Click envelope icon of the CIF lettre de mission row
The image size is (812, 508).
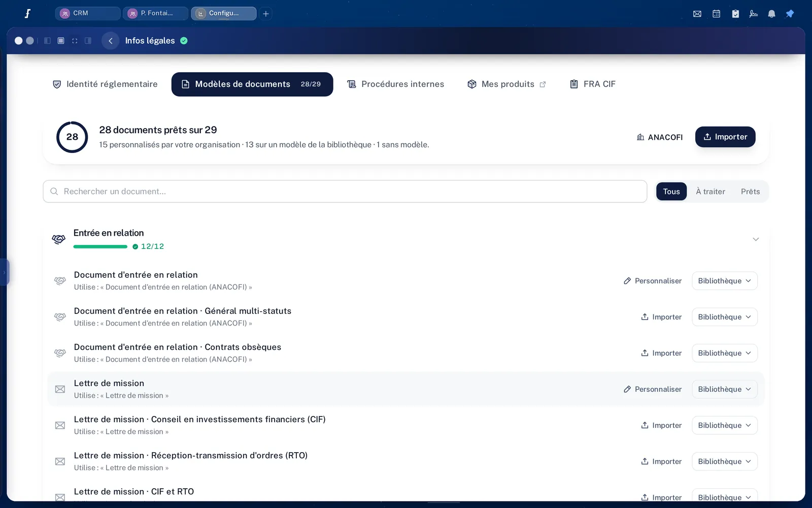pyautogui.click(x=60, y=425)
